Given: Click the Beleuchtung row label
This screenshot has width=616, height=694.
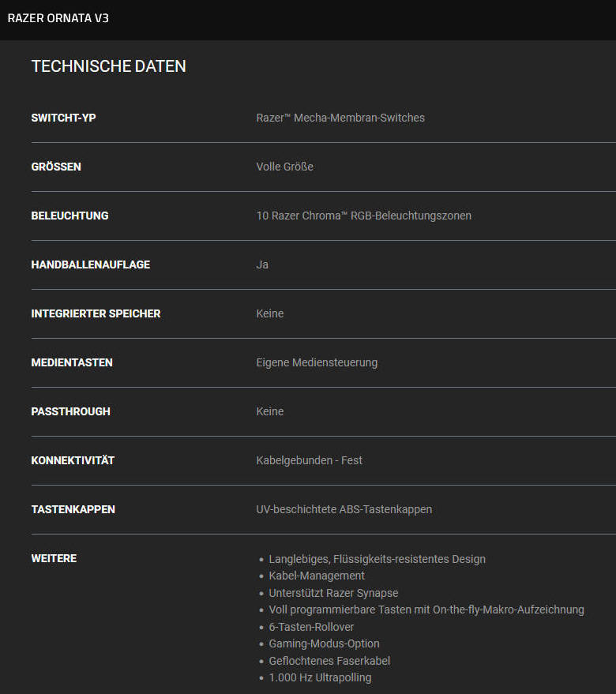Looking at the screenshot, I should click(69, 216).
